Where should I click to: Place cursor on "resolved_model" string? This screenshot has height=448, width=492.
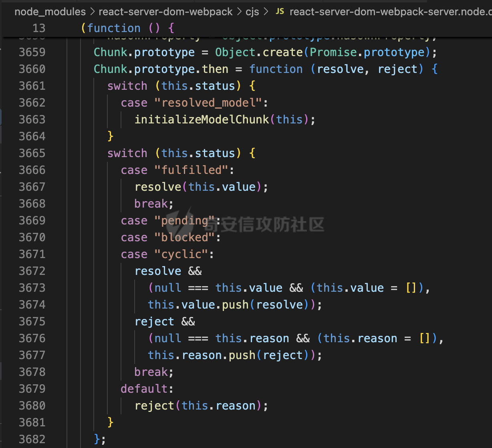[x=208, y=103]
